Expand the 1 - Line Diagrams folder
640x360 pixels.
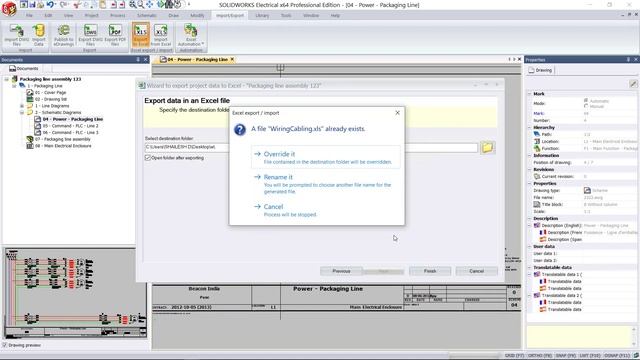pos(22,106)
